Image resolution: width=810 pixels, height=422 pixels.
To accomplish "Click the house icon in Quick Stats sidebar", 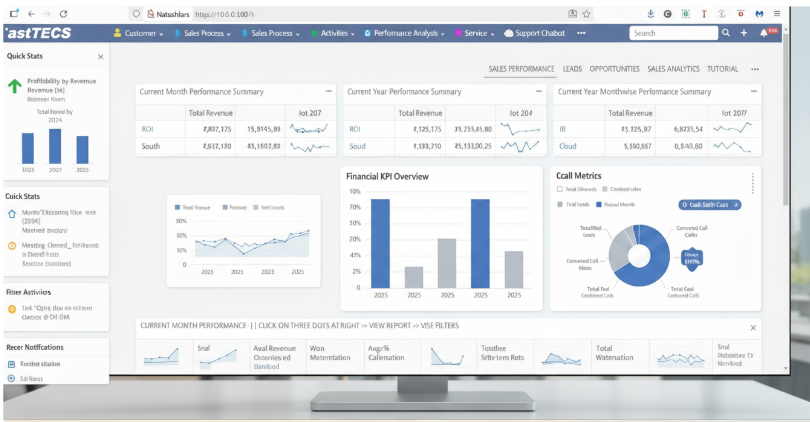I will coord(12,213).
